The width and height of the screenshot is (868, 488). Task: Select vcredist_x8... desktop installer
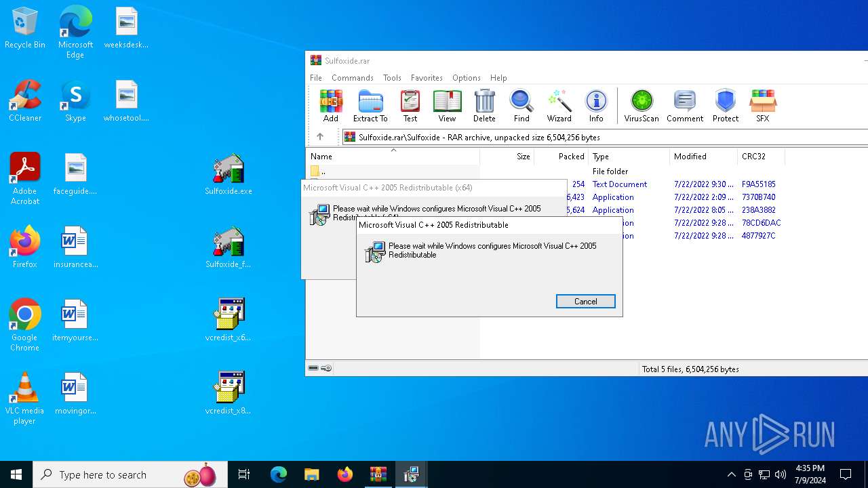point(229,394)
